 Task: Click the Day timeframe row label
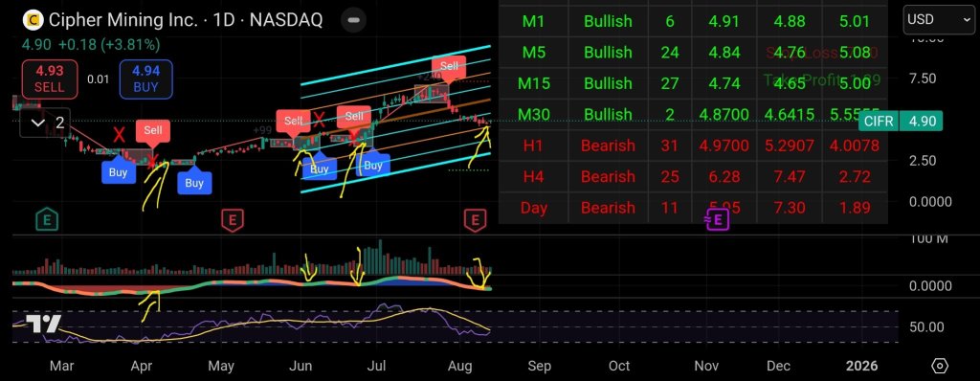coord(533,208)
